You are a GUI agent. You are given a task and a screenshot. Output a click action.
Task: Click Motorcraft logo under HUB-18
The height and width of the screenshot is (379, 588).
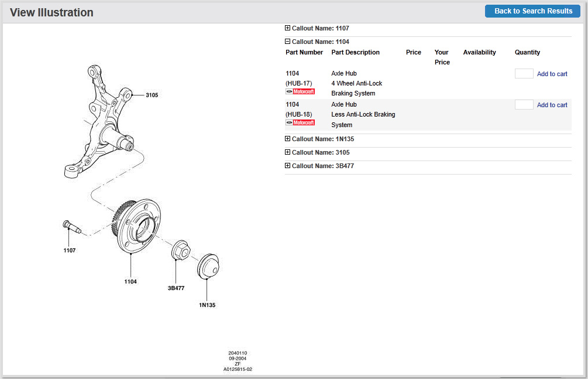(x=300, y=122)
